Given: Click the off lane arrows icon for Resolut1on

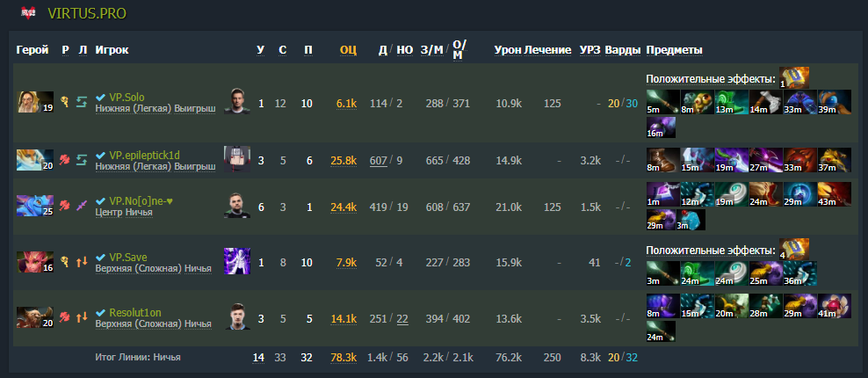Looking at the screenshot, I should [82, 317].
